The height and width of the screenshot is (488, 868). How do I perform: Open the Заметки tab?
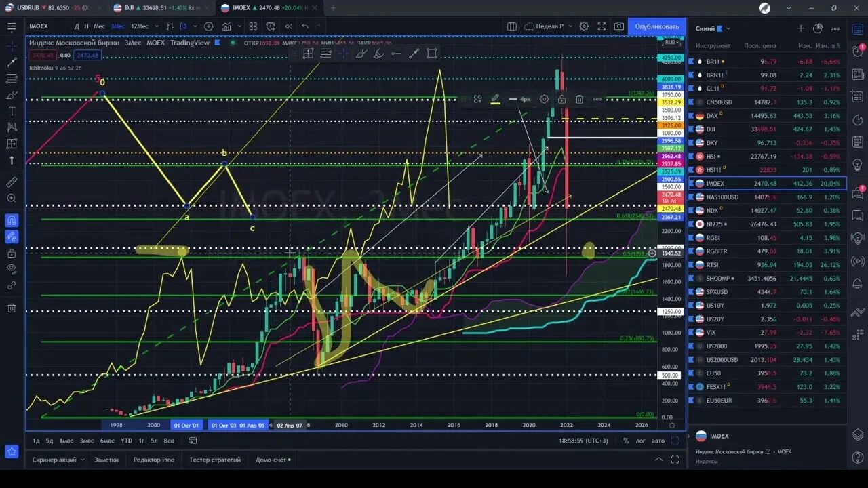[106, 460]
